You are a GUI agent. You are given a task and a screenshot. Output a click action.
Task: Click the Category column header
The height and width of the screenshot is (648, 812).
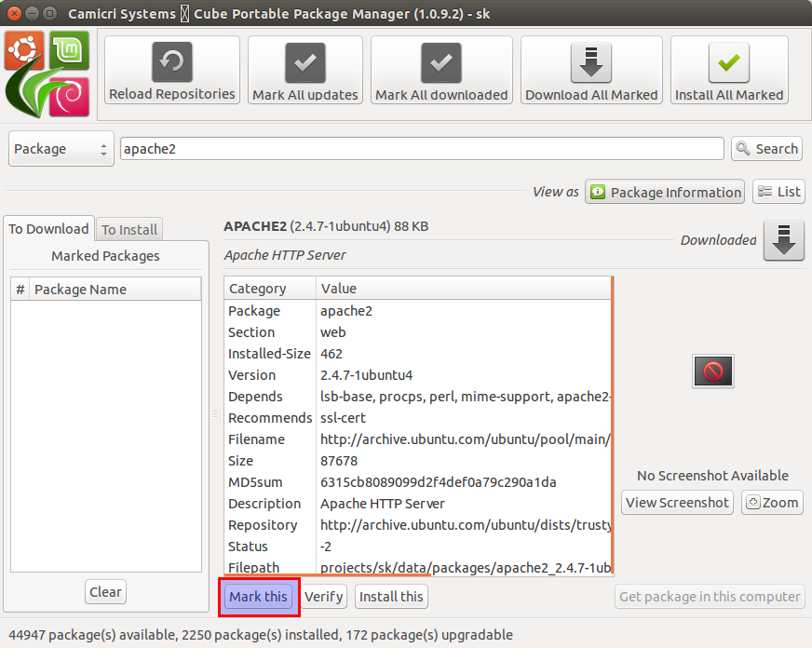(270, 289)
